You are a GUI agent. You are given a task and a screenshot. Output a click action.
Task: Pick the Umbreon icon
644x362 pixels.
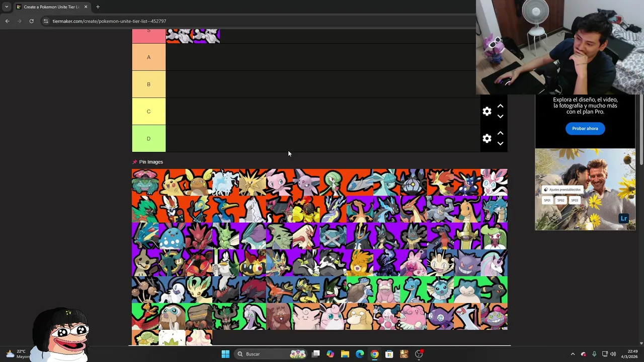[494, 290]
